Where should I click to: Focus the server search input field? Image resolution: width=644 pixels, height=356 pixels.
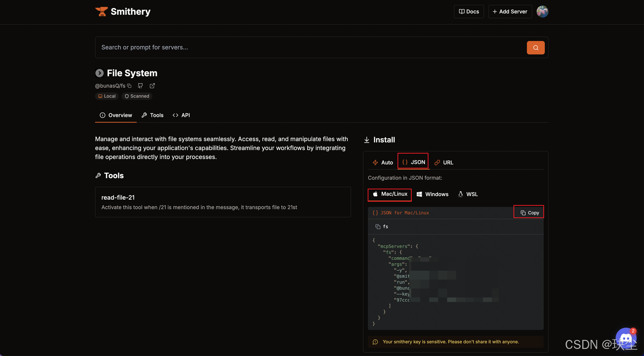[309, 47]
